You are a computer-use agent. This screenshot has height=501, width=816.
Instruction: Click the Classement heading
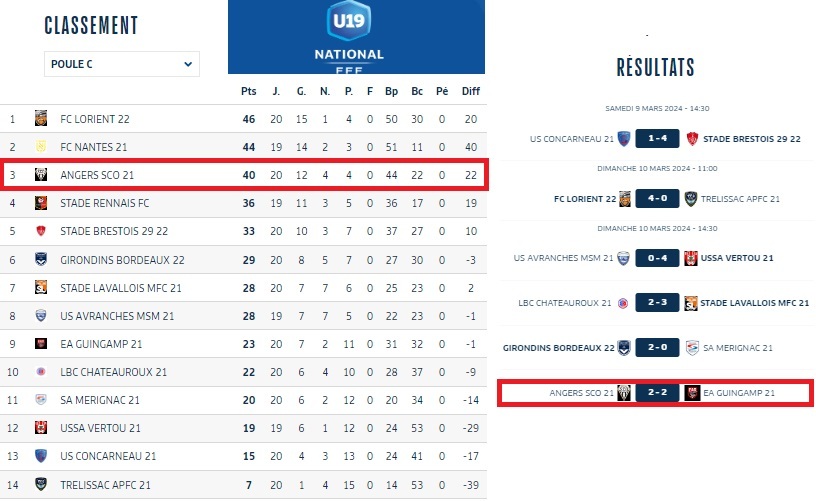[x=91, y=26]
